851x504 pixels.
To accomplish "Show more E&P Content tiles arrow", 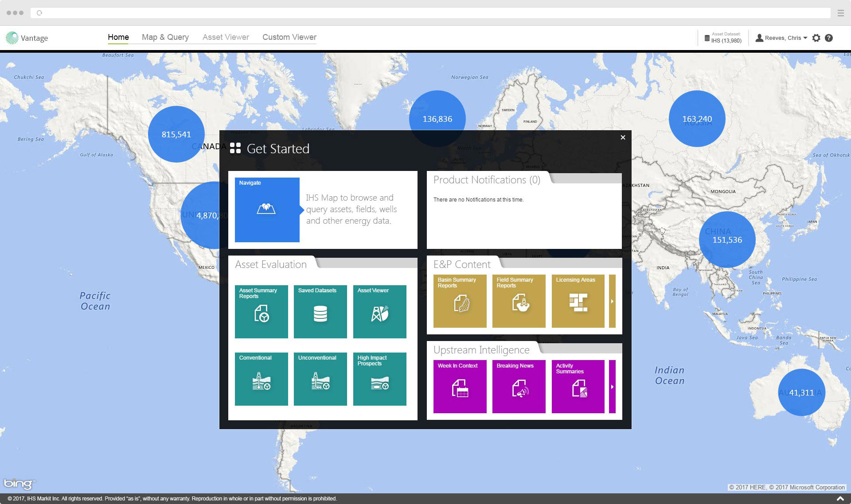I will tap(613, 301).
